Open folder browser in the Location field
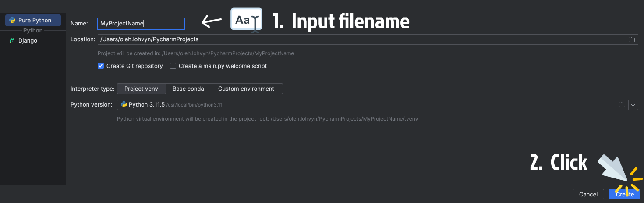 [x=631, y=39]
